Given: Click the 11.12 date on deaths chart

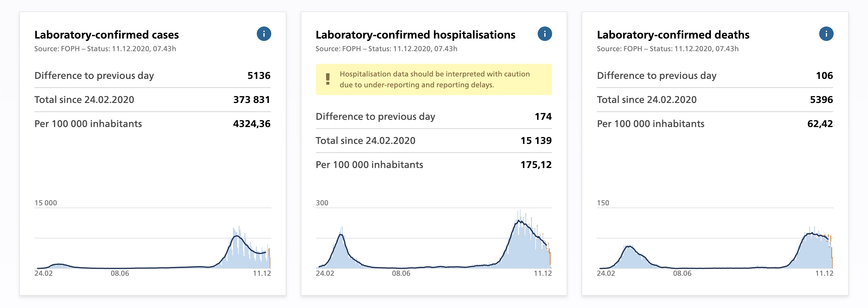Looking at the screenshot, I should coord(824,273).
